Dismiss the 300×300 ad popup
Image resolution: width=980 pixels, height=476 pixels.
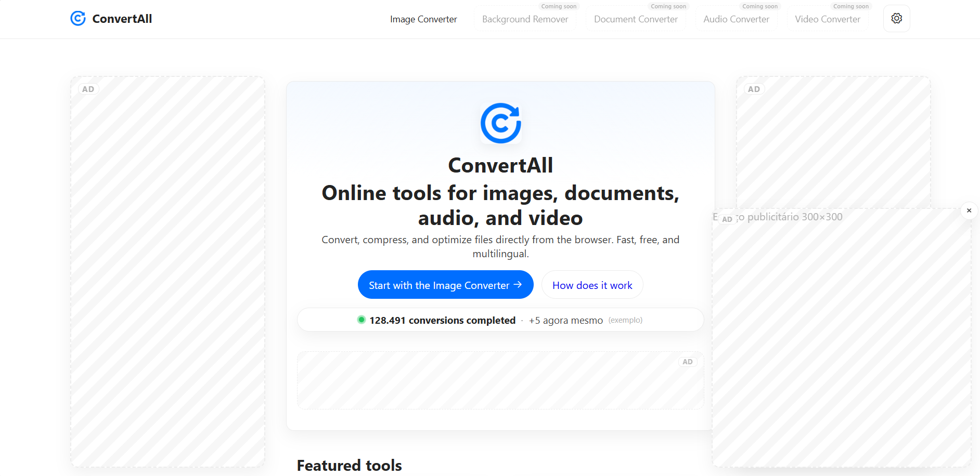969,210
